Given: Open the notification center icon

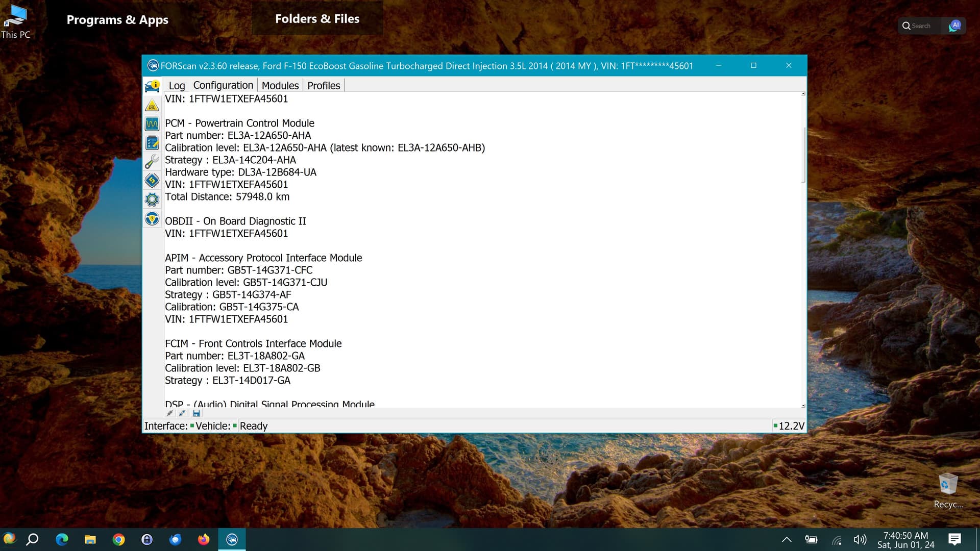Looking at the screenshot, I should tap(954, 539).
